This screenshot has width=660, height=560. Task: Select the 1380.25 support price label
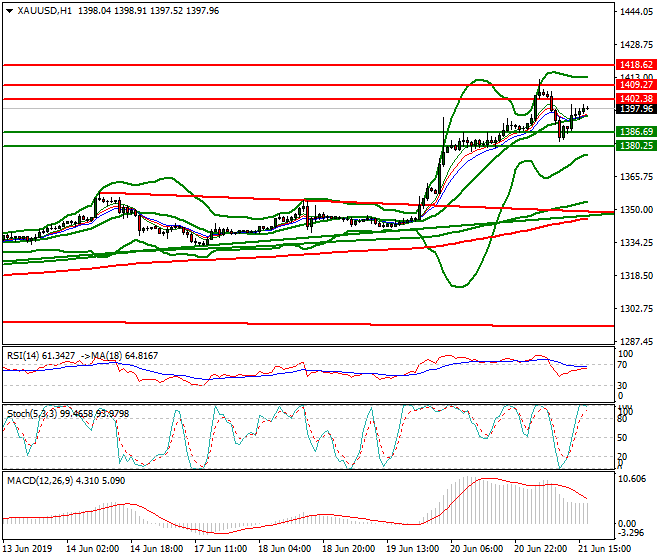pos(636,146)
